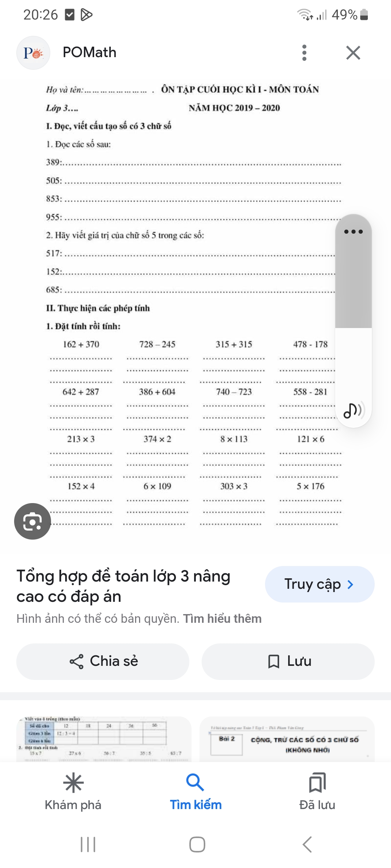This screenshot has height=868, width=391.
Task: Open the three-dot overflow menu
Action: click(x=304, y=53)
